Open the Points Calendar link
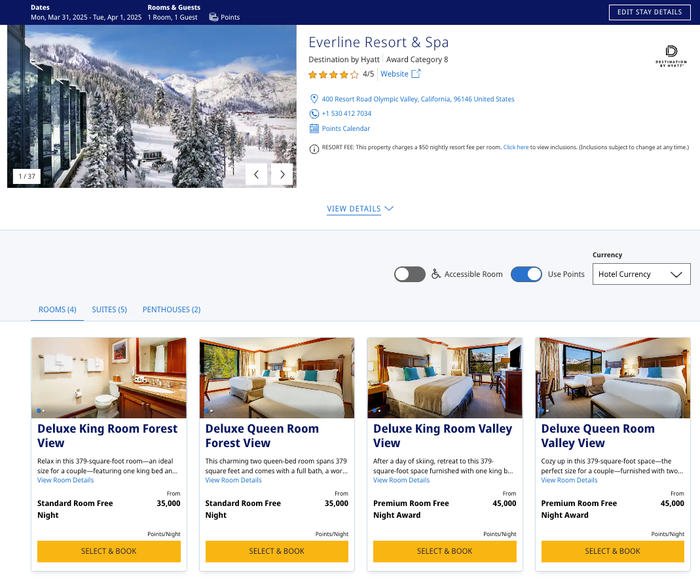Viewport: 700px width, 580px height. (346, 129)
